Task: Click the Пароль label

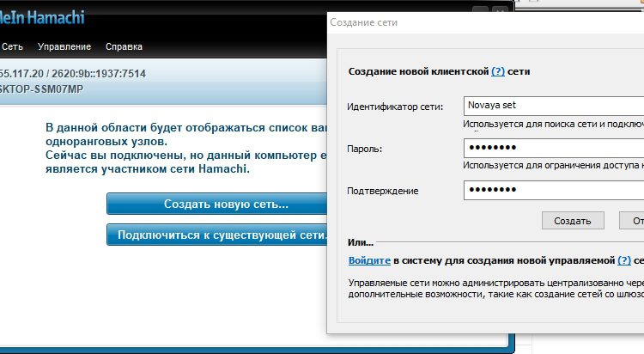Action: [364, 149]
